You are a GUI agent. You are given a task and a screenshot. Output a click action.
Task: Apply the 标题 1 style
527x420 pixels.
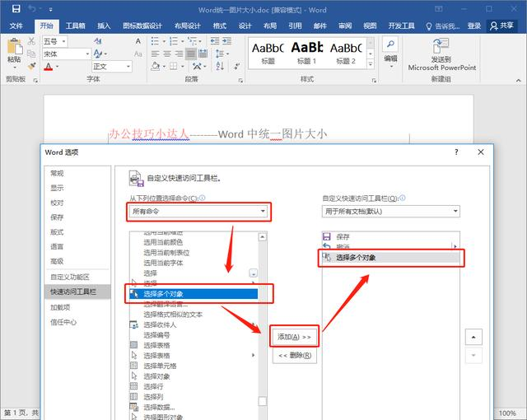306,53
